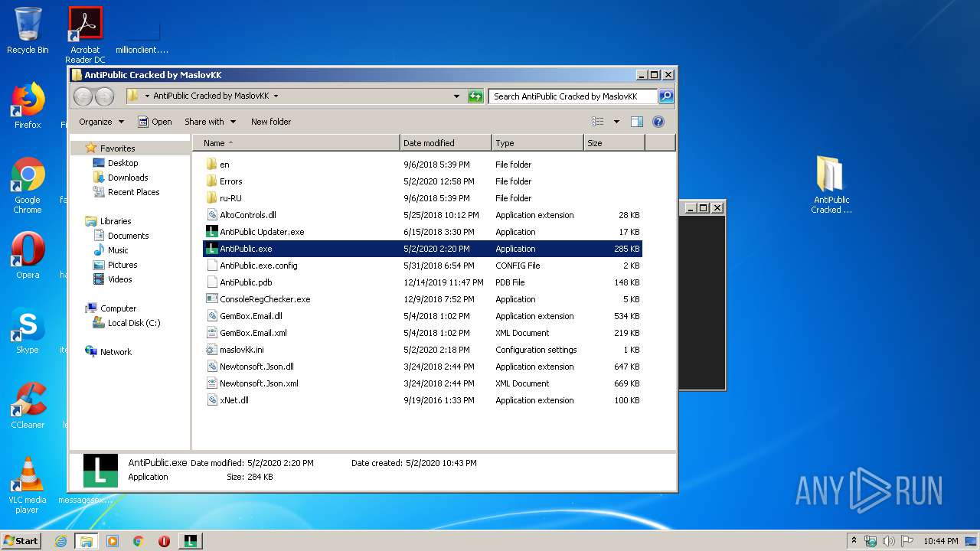Click the Start button

tap(21, 541)
